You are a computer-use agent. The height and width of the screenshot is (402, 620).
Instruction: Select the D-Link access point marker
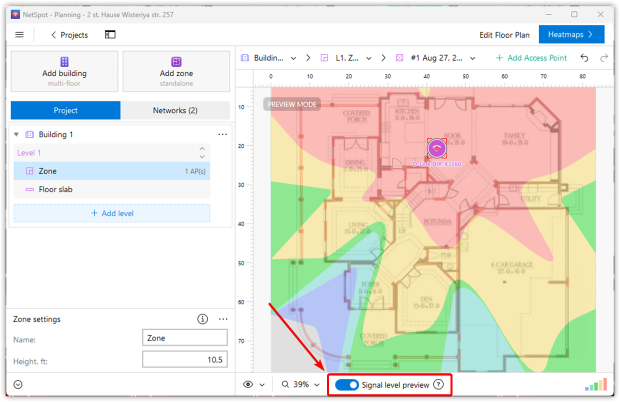(437, 148)
